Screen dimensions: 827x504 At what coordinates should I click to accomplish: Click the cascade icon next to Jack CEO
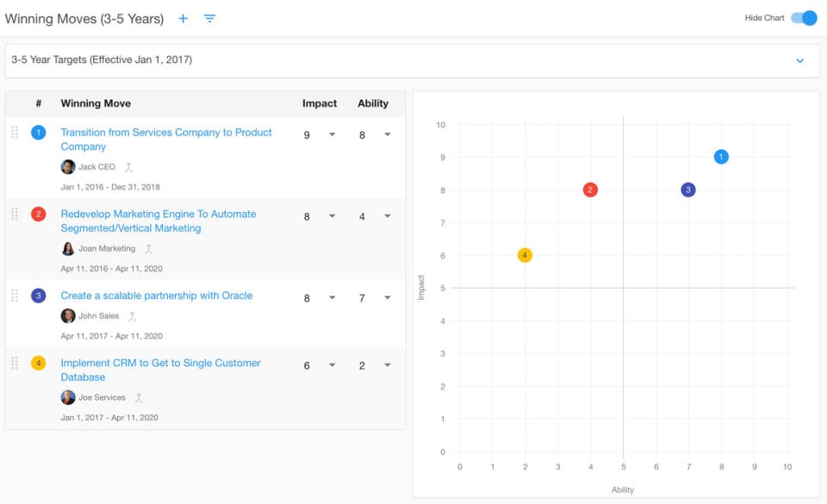pyautogui.click(x=129, y=167)
